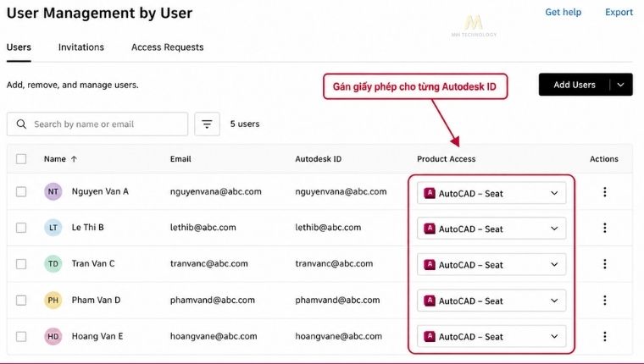The image size is (644, 364).
Task: Open the Access Requests tab
Action: pos(167,47)
